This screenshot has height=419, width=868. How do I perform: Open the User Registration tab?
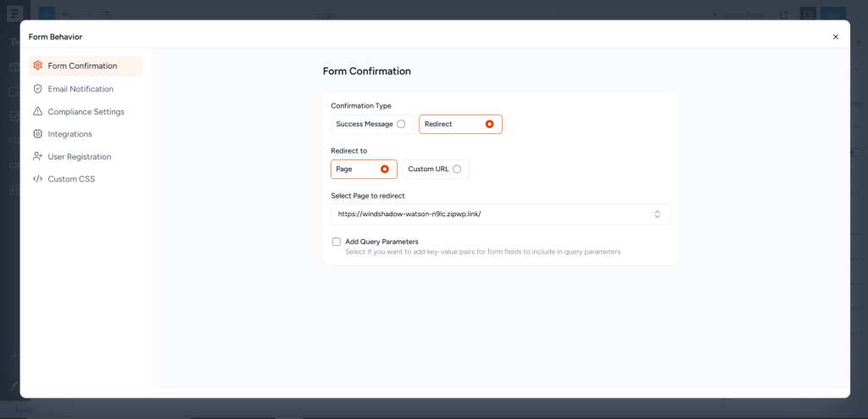(79, 157)
